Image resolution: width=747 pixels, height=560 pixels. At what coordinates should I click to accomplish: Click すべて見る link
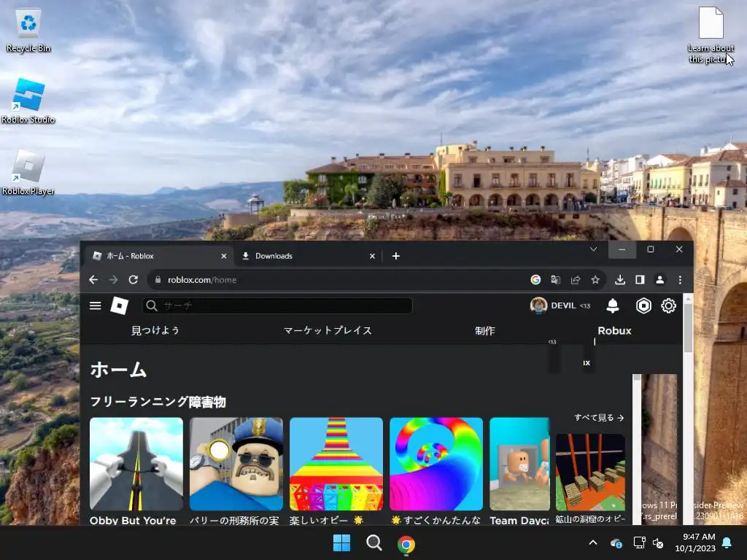(599, 418)
